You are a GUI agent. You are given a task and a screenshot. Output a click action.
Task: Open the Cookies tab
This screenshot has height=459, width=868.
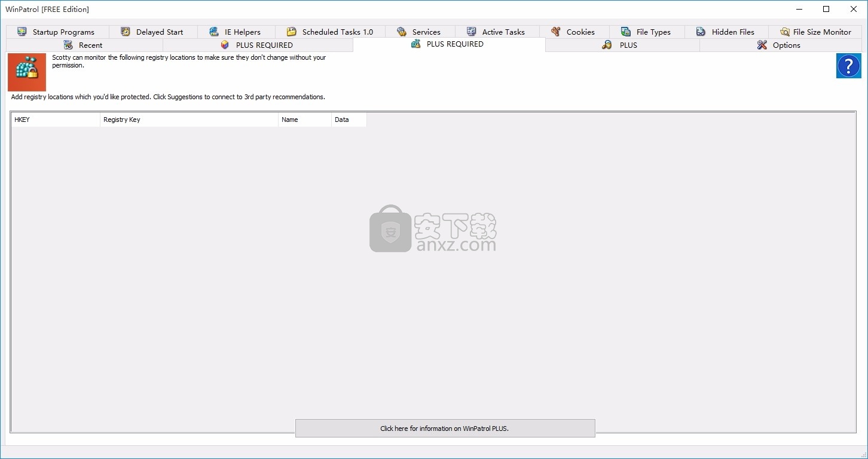(x=574, y=32)
